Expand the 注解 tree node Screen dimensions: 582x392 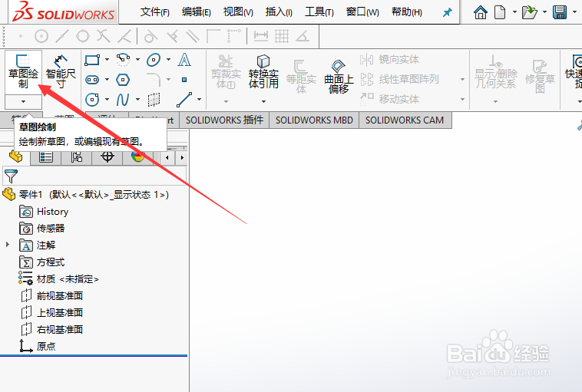tap(8, 245)
